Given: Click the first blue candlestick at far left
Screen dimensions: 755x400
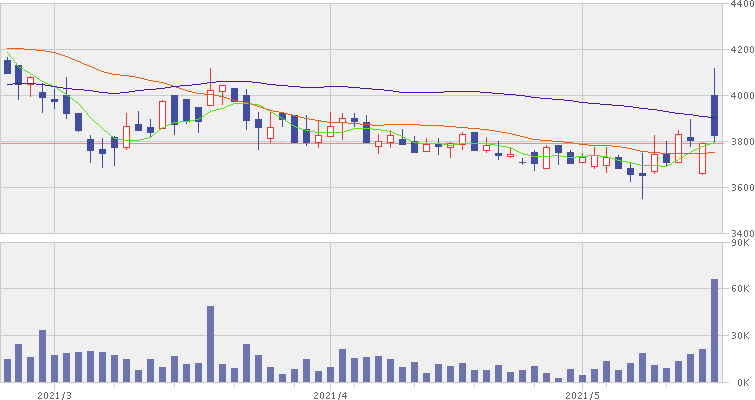Looking at the screenshot, I should [x=7, y=67].
